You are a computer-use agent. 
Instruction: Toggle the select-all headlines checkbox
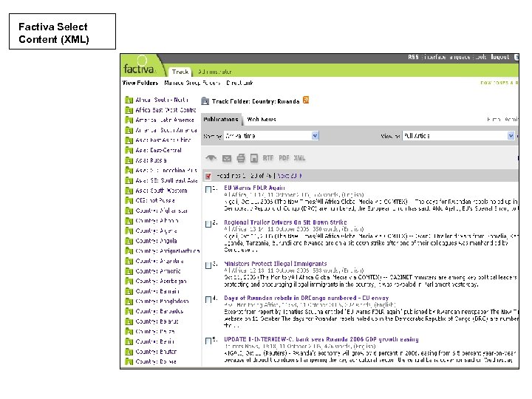point(208,176)
